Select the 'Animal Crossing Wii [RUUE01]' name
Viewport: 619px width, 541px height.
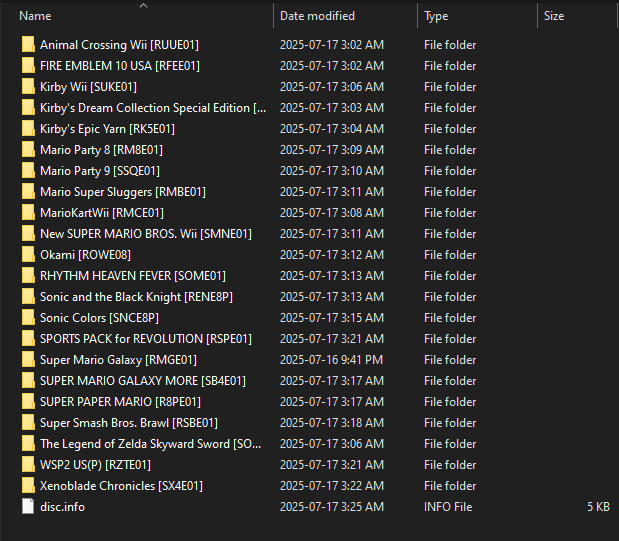(119, 45)
